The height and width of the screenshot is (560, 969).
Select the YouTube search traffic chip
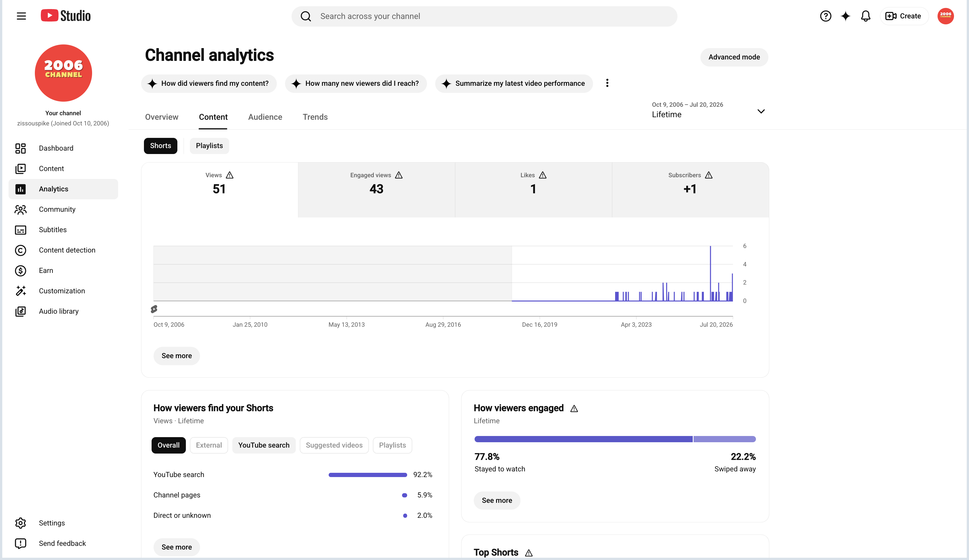coord(264,445)
